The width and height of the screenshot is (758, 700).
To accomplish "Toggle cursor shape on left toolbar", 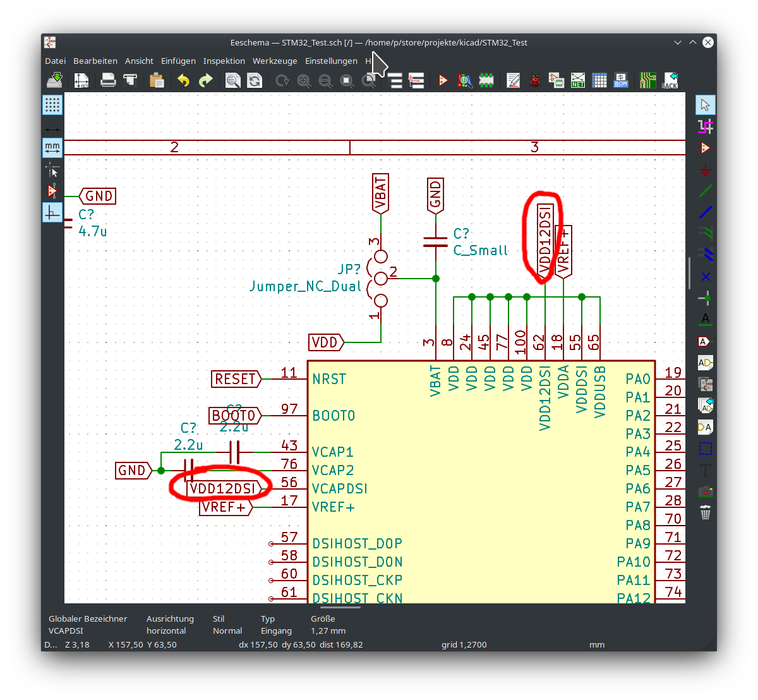I will (x=52, y=169).
